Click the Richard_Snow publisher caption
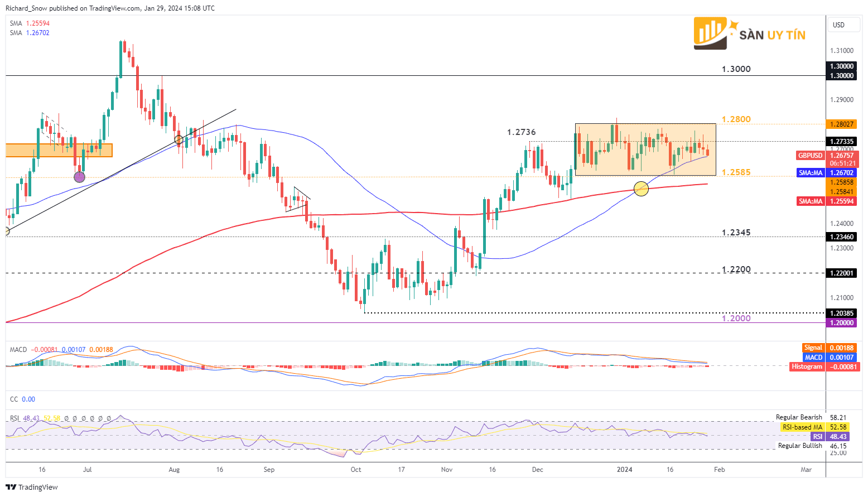868x497 pixels. pyautogui.click(x=110, y=8)
